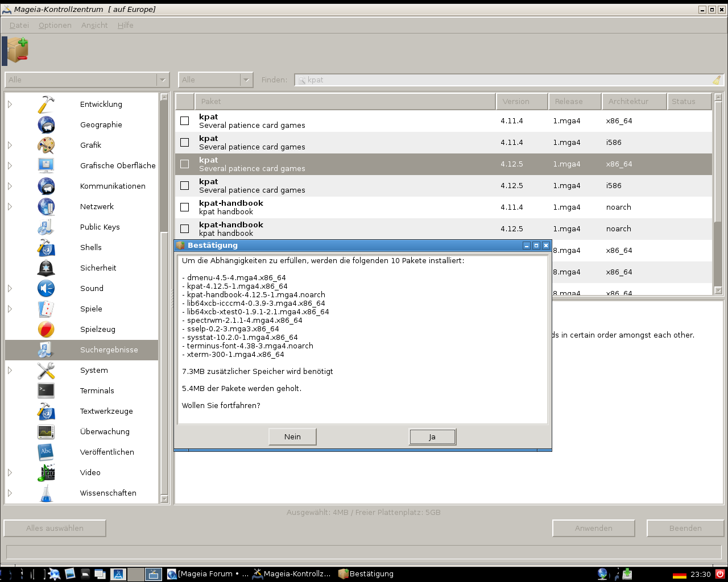Click the Status column header
Image resolution: width=728 pixels, height=582 pixels.
pyautogui.click(x=689, y=102)
